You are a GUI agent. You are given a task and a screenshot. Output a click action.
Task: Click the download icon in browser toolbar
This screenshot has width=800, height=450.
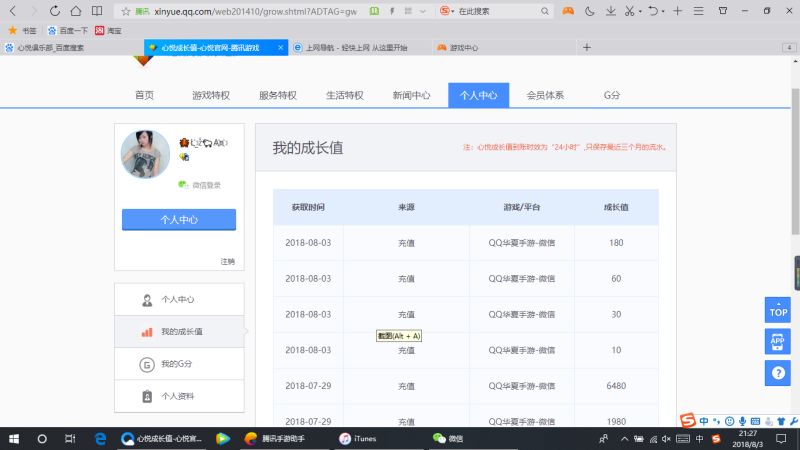click(x=610, y=11)
